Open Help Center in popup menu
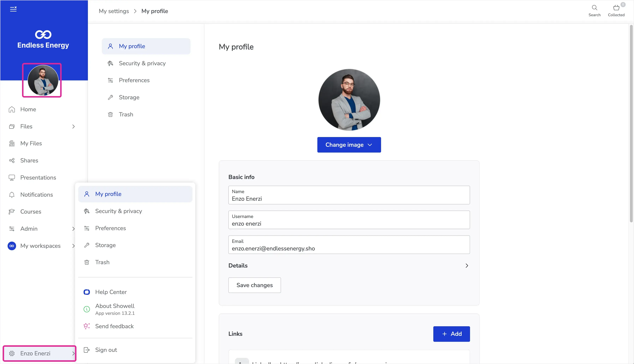The image size is (634, 364). 111,292
